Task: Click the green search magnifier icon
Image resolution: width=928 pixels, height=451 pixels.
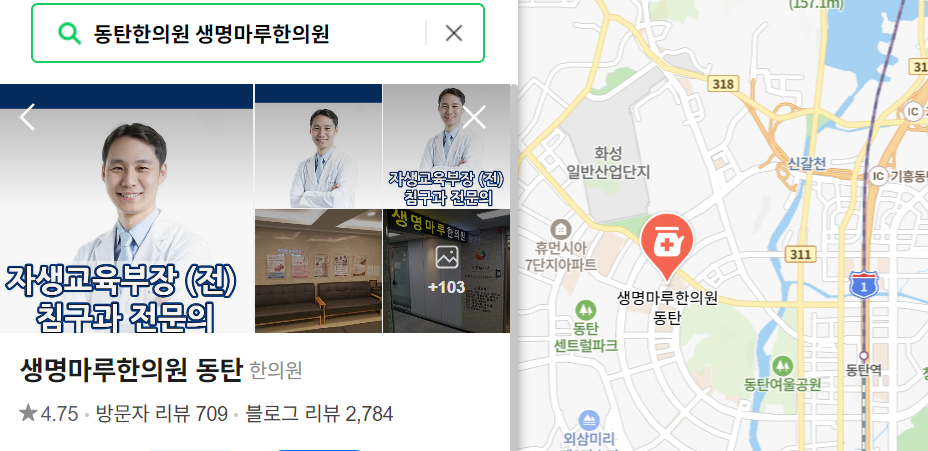Action: click(69, 33)
